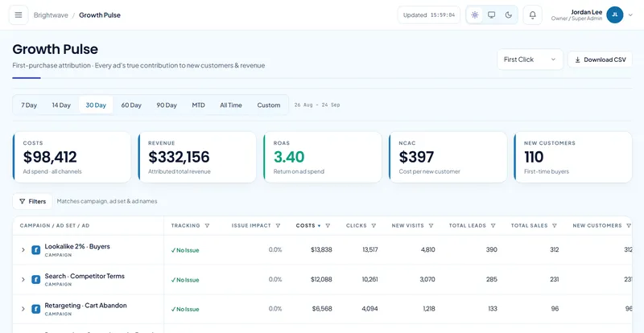The image size is (644, 333).
Task: Click No Issue status for Search row
Action: coord(185,280)
